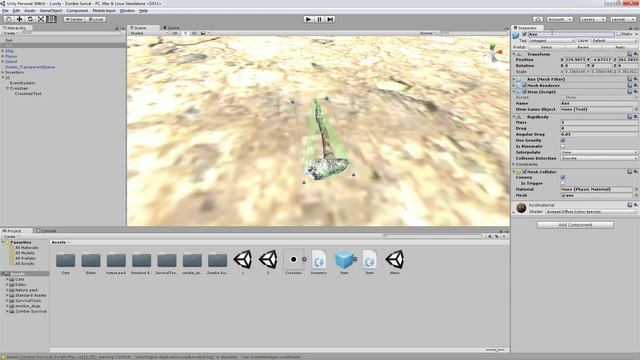Open the Collision Detection dropdown
The height and width of the screenshot is (360, 640).
599,158
